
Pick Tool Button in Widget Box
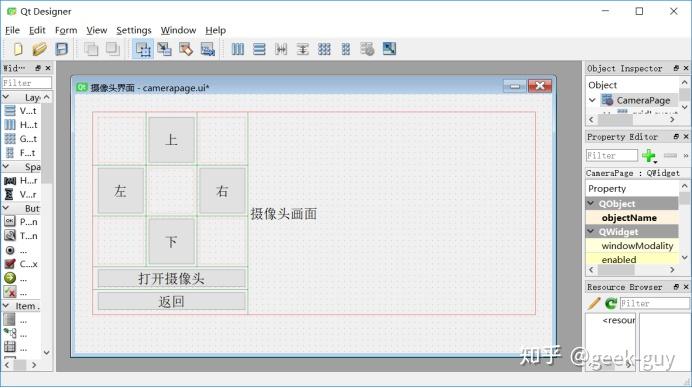tap(21, 236)
